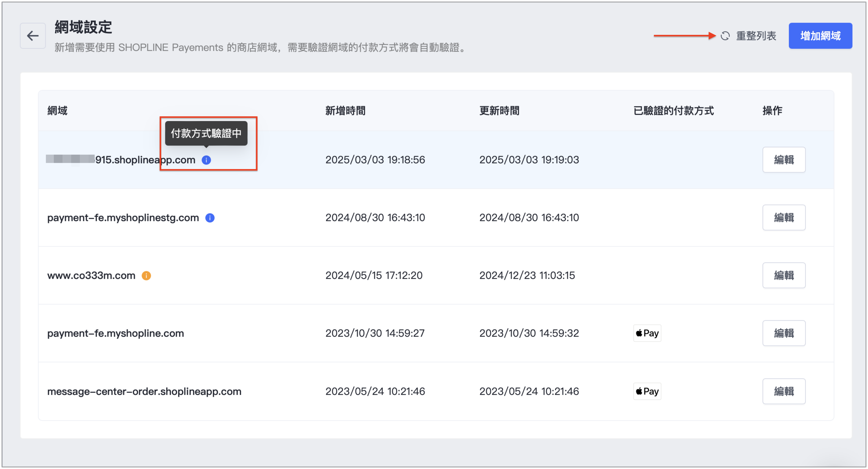The height and width of the screenshot is (469, 868).
Task: Click 編輯 for message-center-order.shoplineapp.com
Action: (x=784, y=391)
